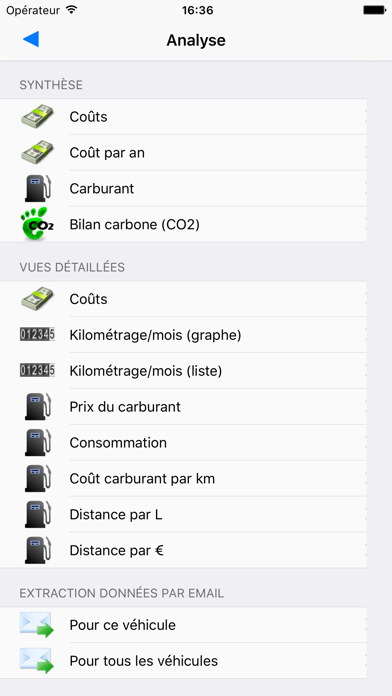This screenshot has width=392, height=696.
Task: Click the envelope icon for Pour ce véhicule
Action: point(37,625)
